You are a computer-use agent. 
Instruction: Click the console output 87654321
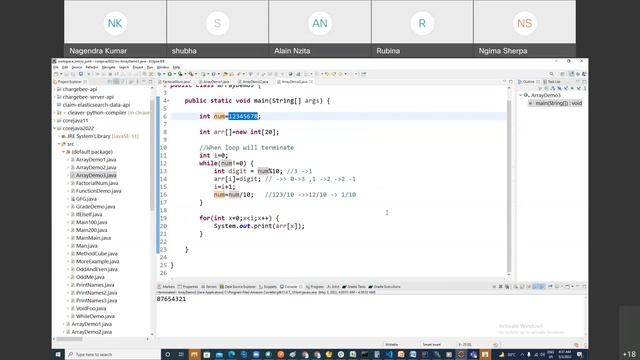tap(171, 299)
